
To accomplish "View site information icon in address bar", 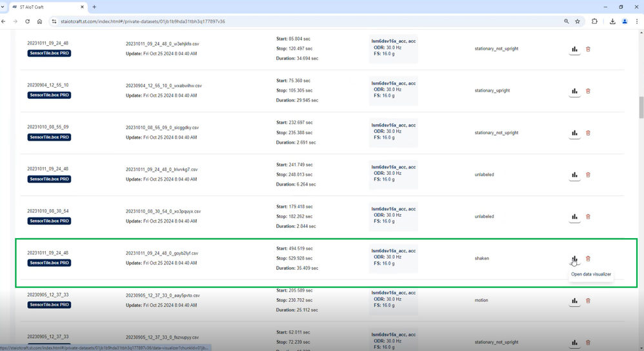I will click(54, 21).
